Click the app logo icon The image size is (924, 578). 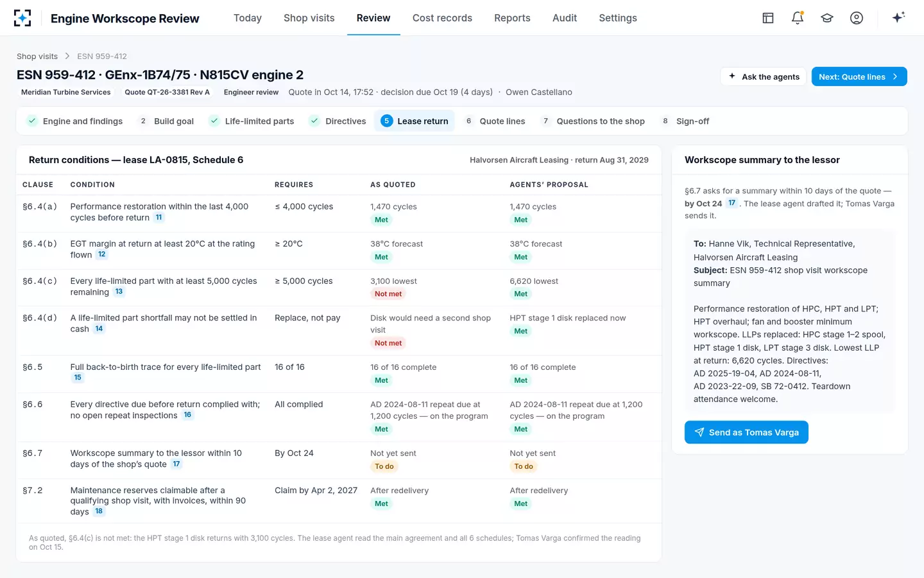[x=22, y=18]
